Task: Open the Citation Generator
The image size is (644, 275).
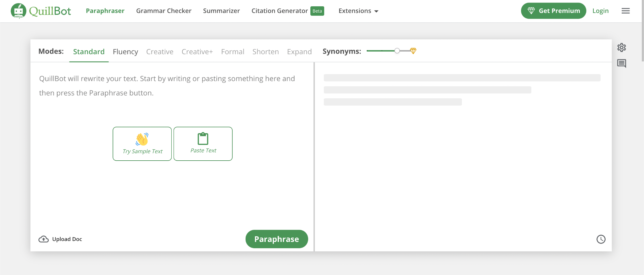Action: [x=280, y=11]
